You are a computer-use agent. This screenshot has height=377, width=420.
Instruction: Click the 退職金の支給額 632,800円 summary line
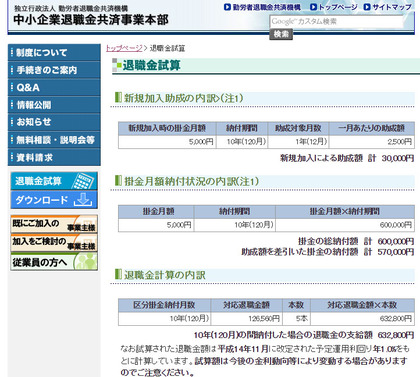[x=304, y=335]
